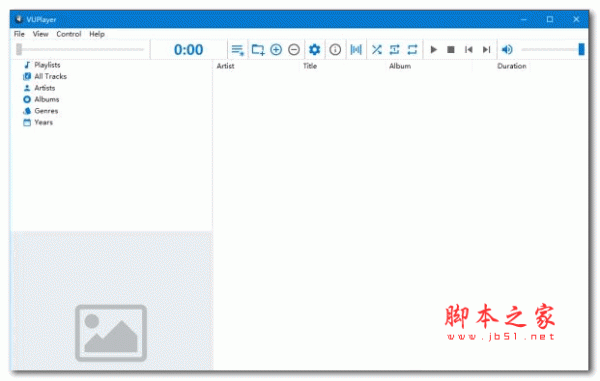Toggle repeat track icon
This screenshot has height=381, width=600.
395,50
